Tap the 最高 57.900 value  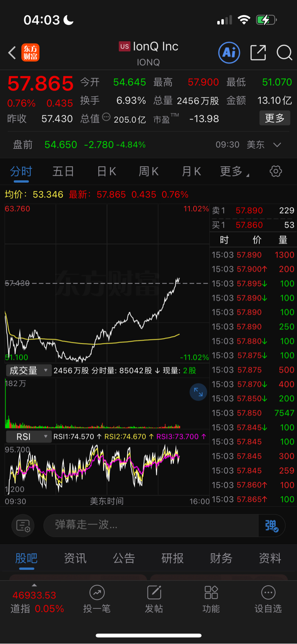pyautogui.click(x=203, y=82)
